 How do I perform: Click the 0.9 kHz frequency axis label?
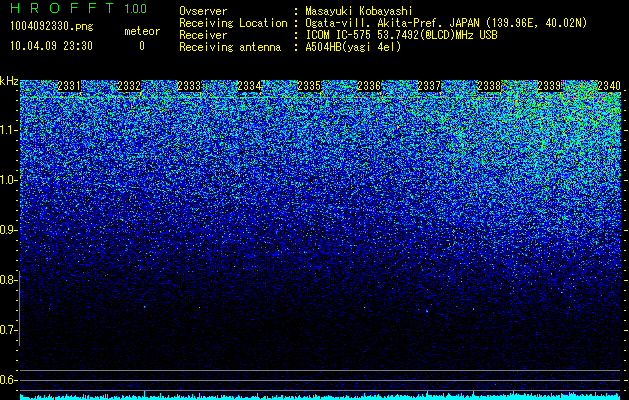tap(7, 230)
